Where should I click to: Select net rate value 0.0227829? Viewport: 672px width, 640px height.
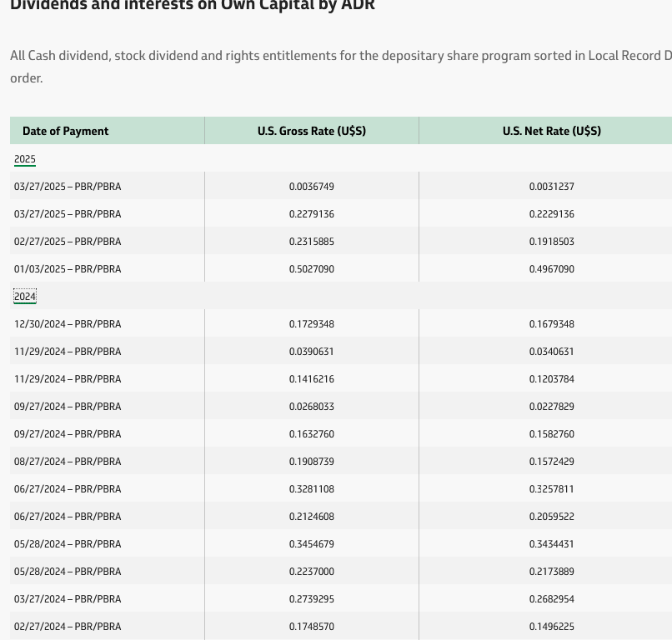coord(552,406)
